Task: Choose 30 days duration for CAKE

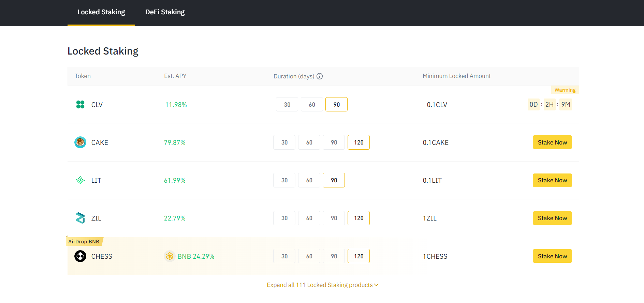Action: [284, 142]
